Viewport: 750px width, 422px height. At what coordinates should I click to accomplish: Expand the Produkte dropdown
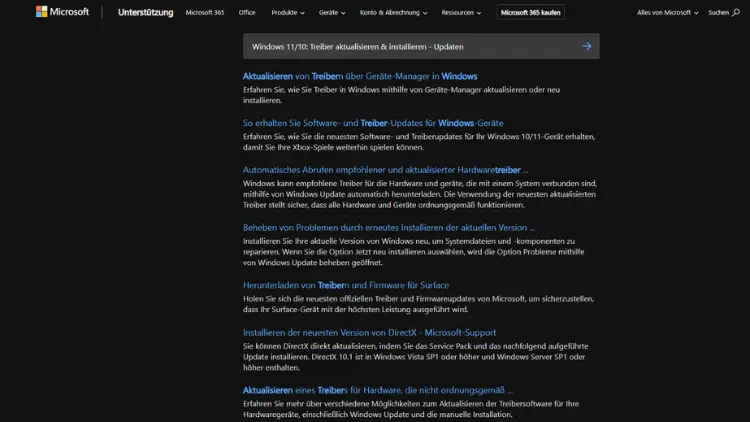288,12
